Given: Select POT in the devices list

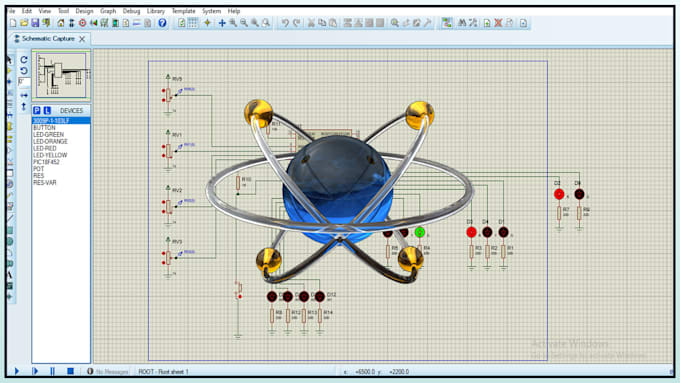Looking at the screenshot, I should tap(39, 169).
